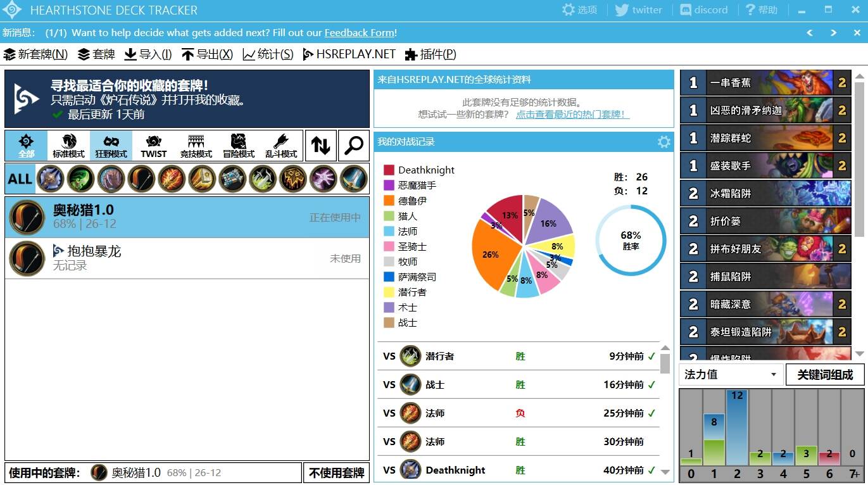Open 选项 settings in title bar
The height and width of the screenshot is (485, 868).
click(579, 10)
